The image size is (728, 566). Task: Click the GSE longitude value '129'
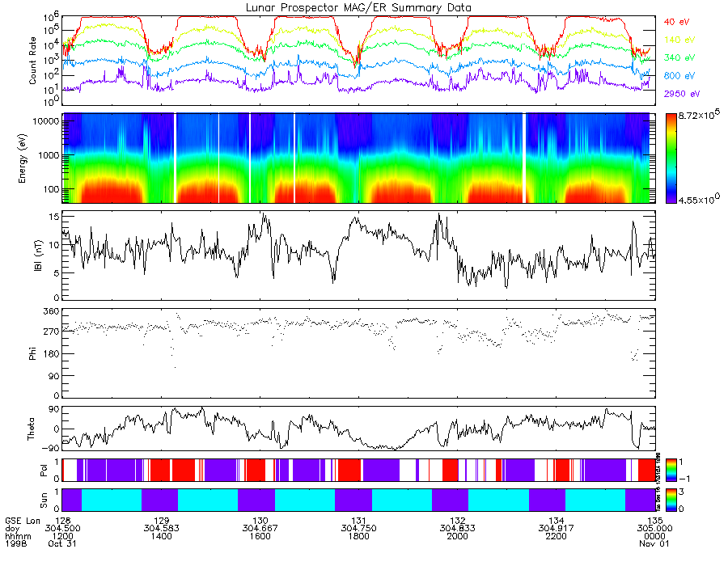point(161,521)
